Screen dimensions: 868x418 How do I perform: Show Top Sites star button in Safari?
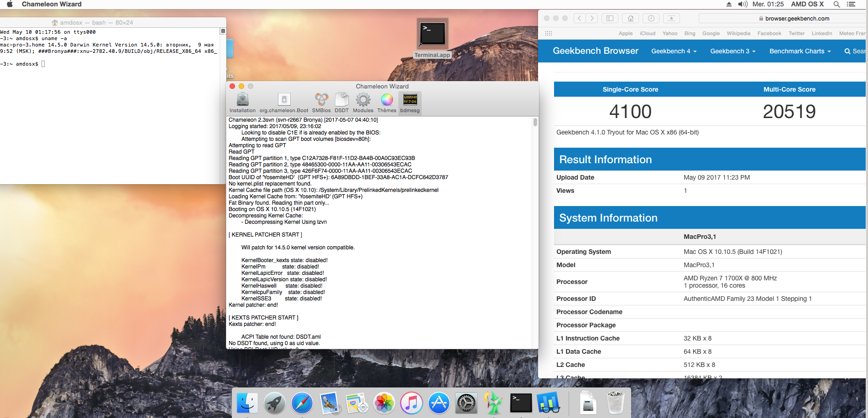click(671, 18)
